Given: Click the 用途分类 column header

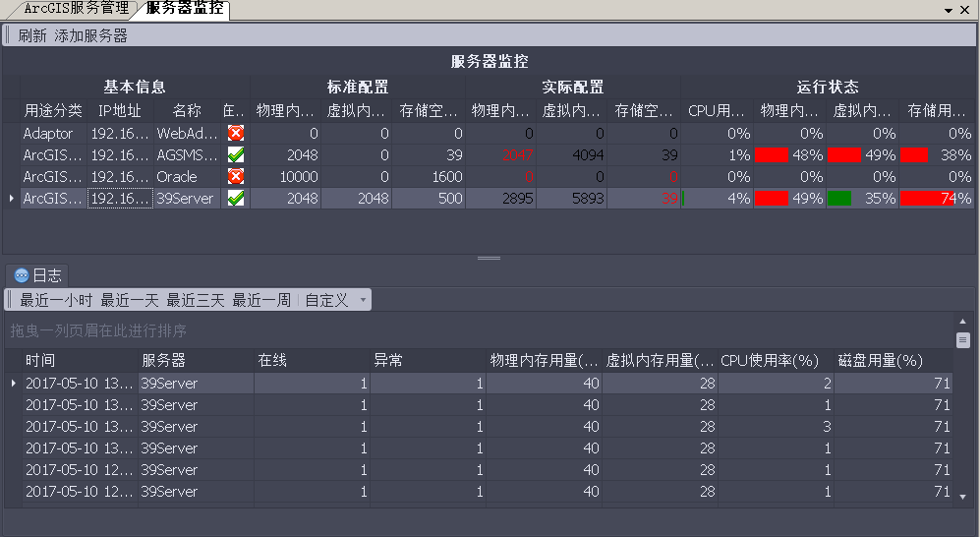Looking at the screenshot, I should point(53,111).
